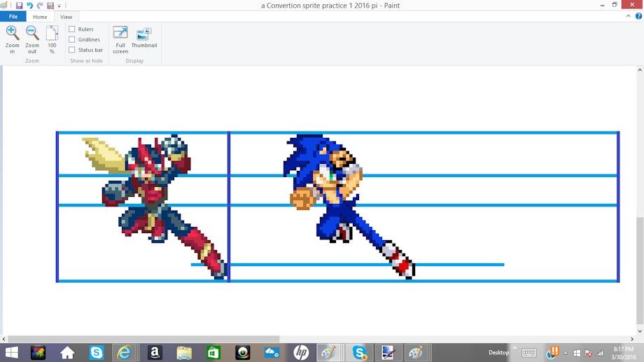Viewport: 644px width, 362px height.
Task: Open Windows Store from taskbar
Action: pos(213,353)
